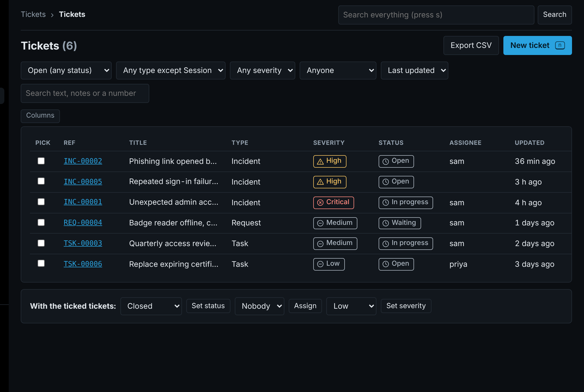Click the Set status button
The width and height of the screenshot is (584, 392).
(x=208, y=306)
